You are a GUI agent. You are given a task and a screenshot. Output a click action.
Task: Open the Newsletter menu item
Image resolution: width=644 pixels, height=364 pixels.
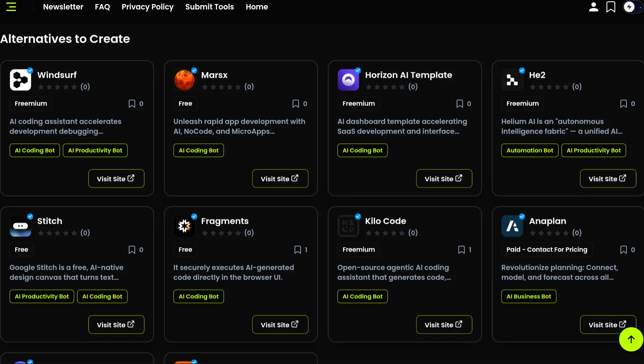63,7
